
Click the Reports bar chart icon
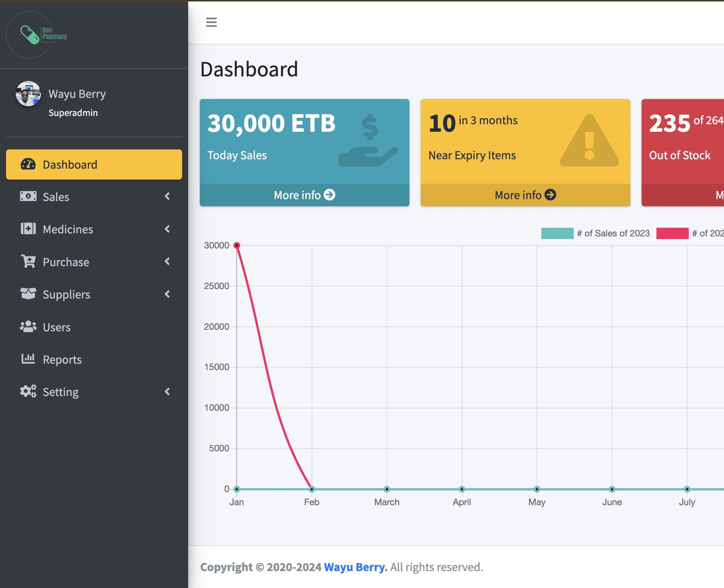coord(28,359)
